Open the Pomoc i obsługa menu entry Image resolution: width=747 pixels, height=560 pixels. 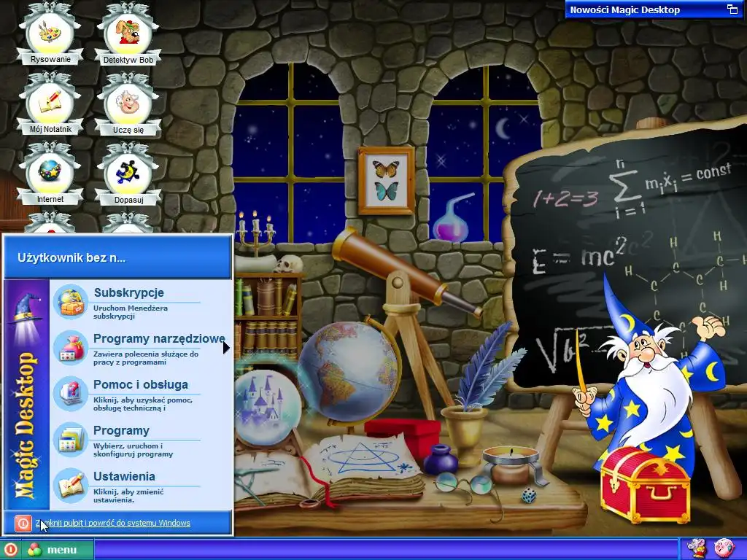point(141,394)
